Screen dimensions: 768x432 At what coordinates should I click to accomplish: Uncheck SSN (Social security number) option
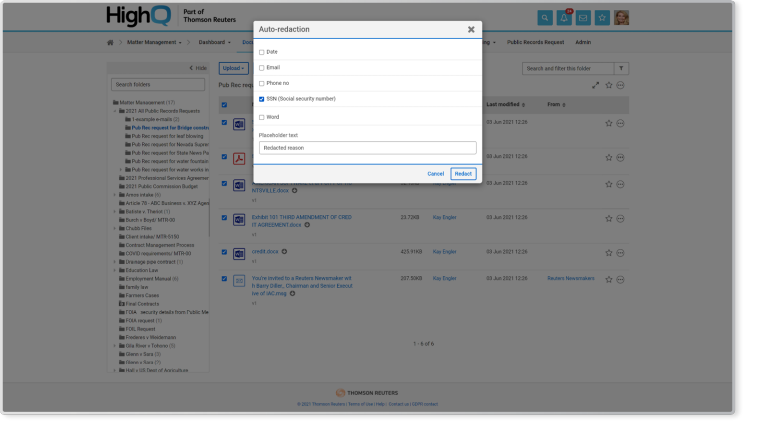(x=262, y=99)
